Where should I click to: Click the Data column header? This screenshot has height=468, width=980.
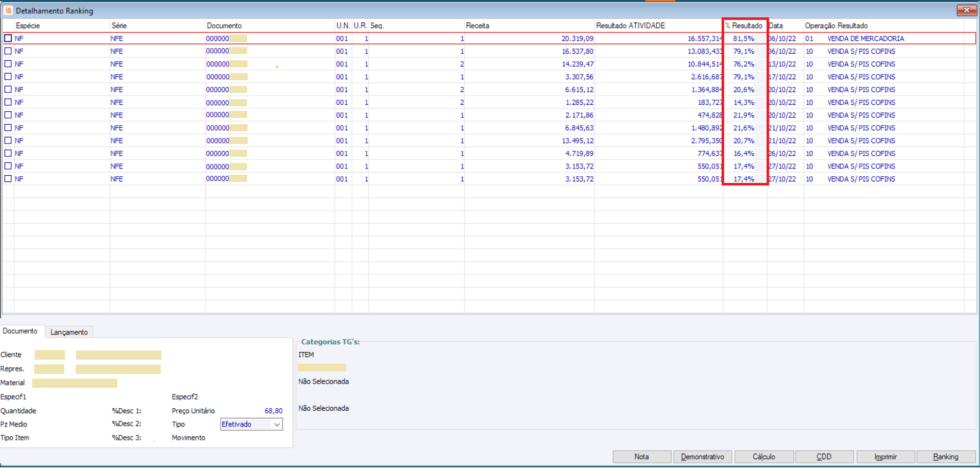point(785,26)
